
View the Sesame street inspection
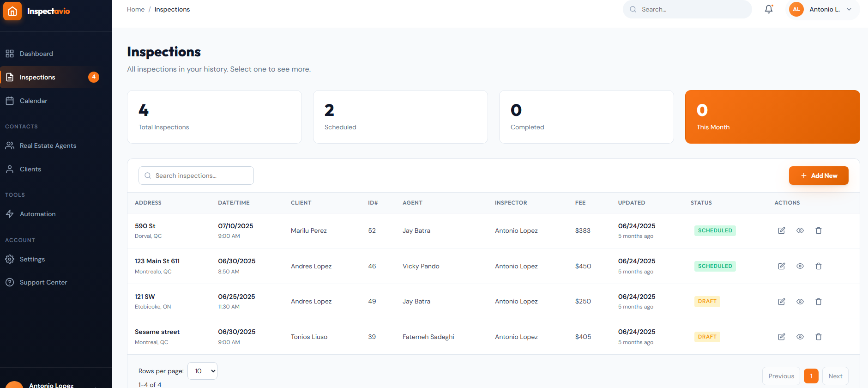coord(800,337)
